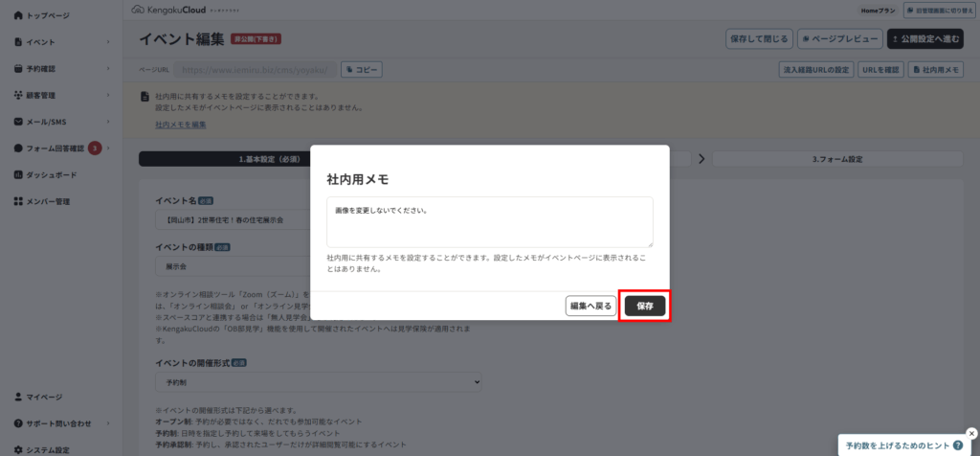Open ダッシュボード from the sidebar
980x456 pixels.
point(18,175)
